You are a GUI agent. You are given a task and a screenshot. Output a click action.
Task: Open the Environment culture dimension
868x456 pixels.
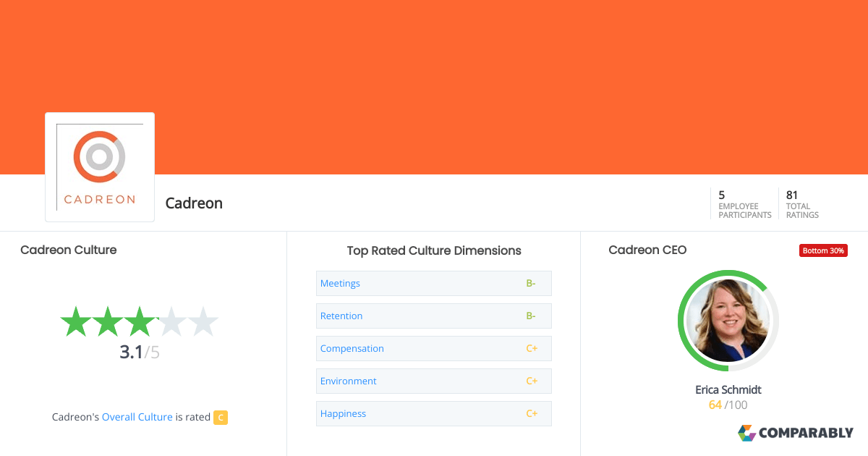tap(434, 381)
